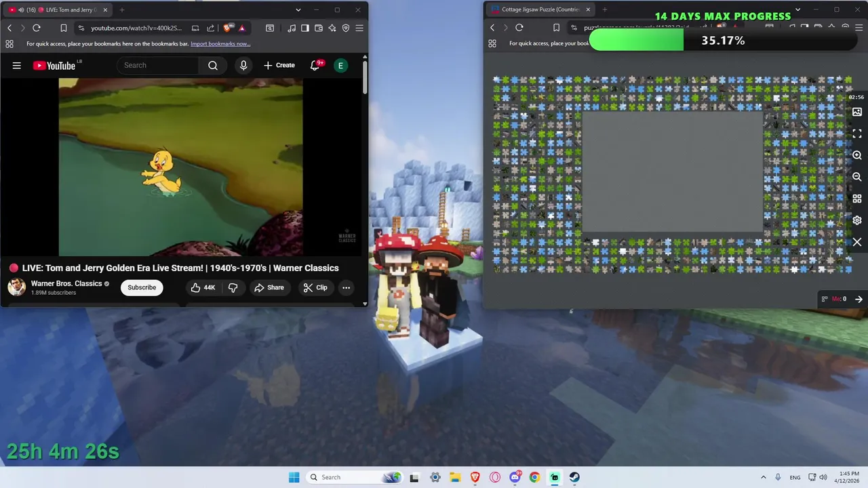This screenshot has height=488, width=868.
Task: Open the tab list chevron in puzzle window
Action: [797, 9]
